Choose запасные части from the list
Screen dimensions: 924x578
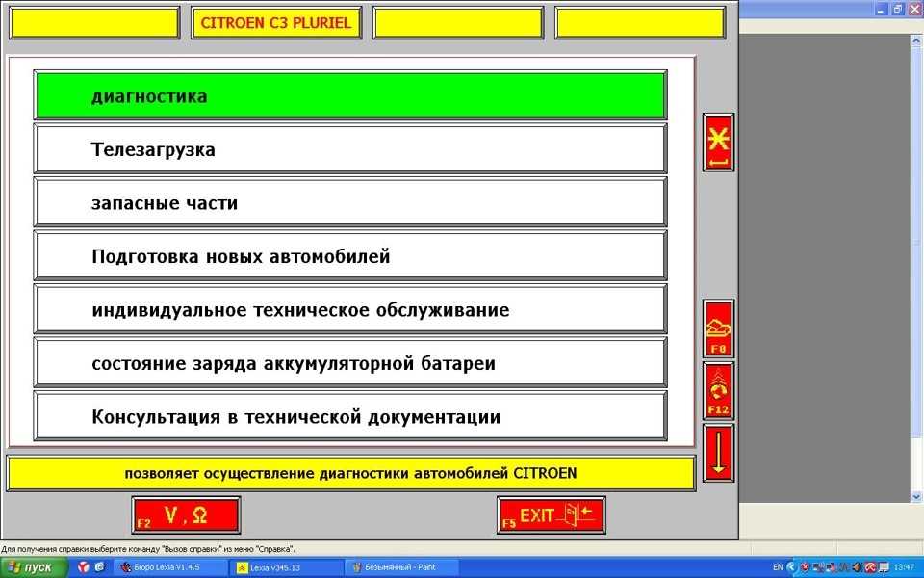[x=350, y=202]
